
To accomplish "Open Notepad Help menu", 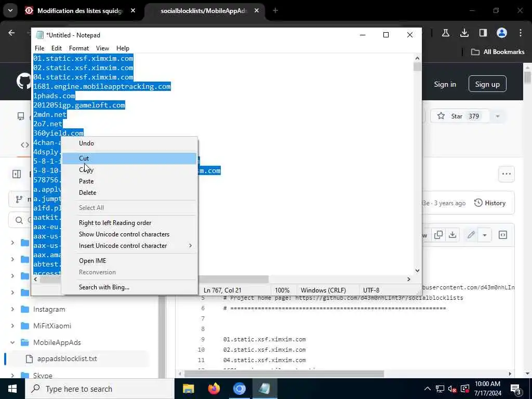I will click(123, 48).
